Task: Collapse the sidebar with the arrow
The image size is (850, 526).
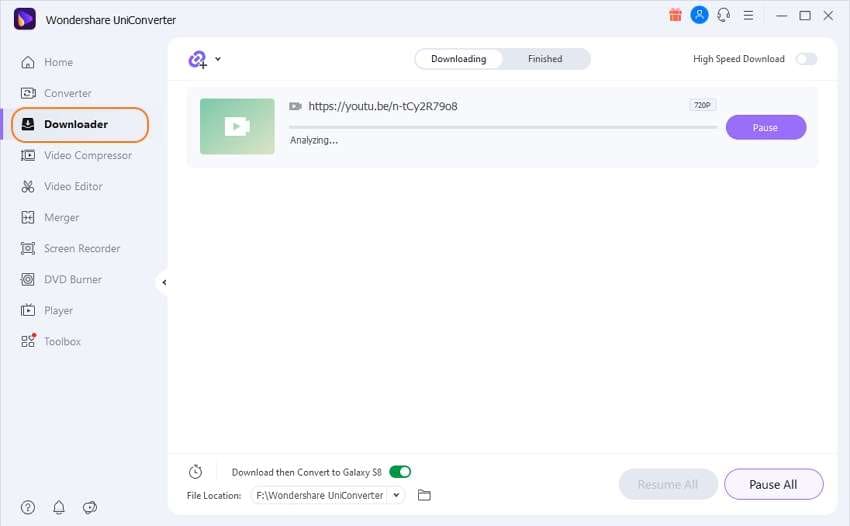Action: pos(164,283)
